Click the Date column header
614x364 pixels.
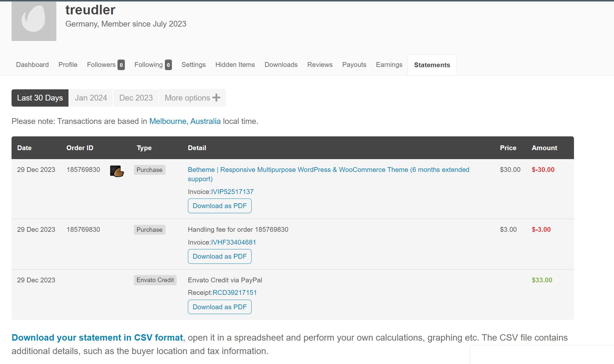coord(24,148)
